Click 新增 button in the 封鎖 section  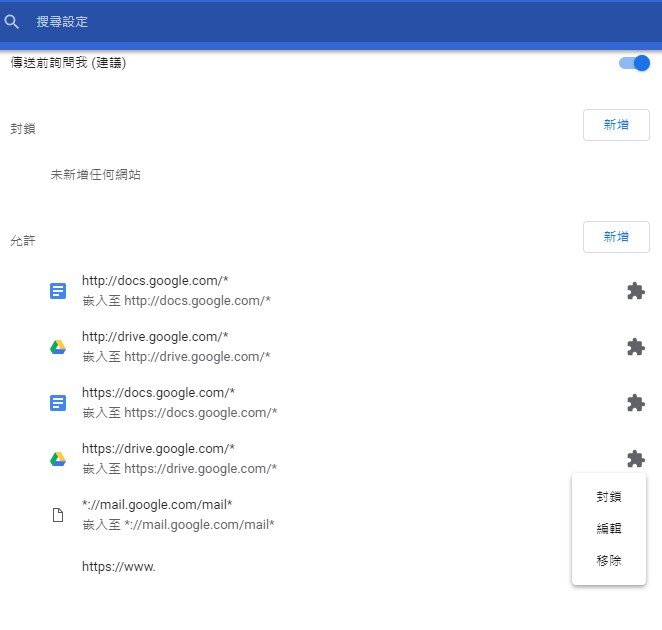(x=616, y=125)
